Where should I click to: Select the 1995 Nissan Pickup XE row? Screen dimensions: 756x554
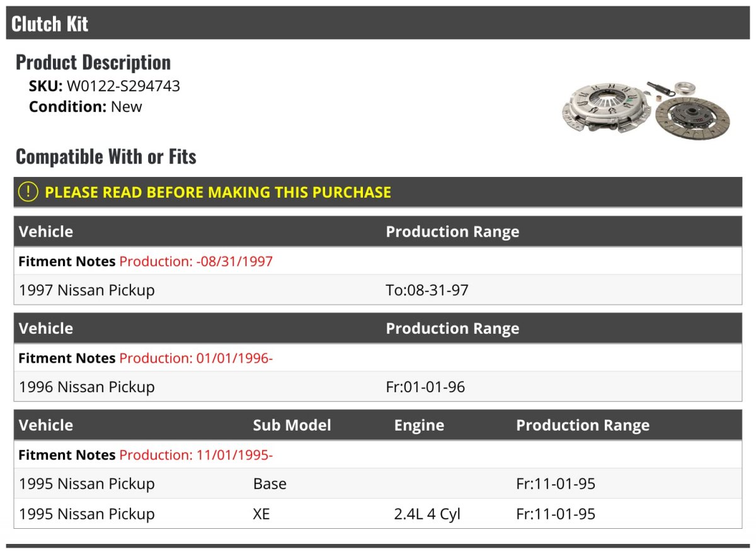coord(378,514)
